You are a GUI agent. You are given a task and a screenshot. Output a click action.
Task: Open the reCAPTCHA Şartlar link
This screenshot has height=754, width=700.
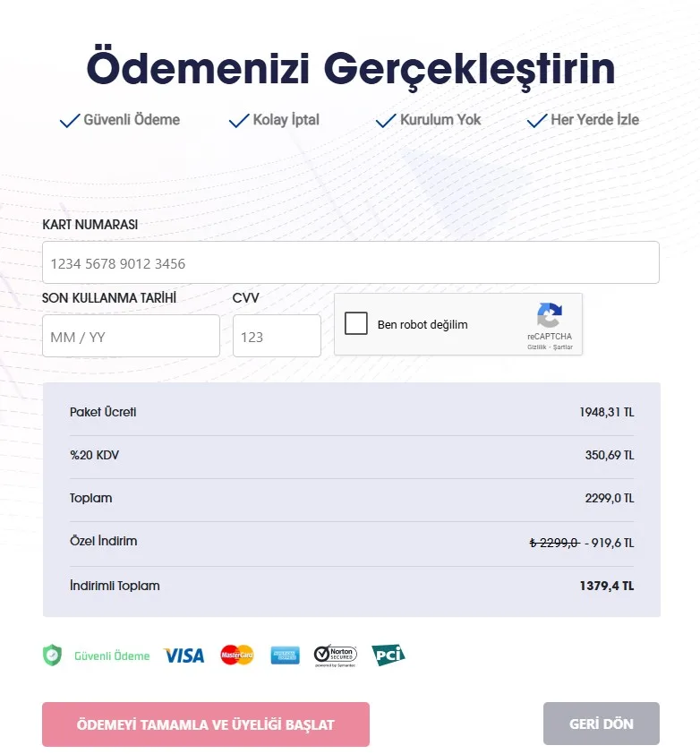563,347
